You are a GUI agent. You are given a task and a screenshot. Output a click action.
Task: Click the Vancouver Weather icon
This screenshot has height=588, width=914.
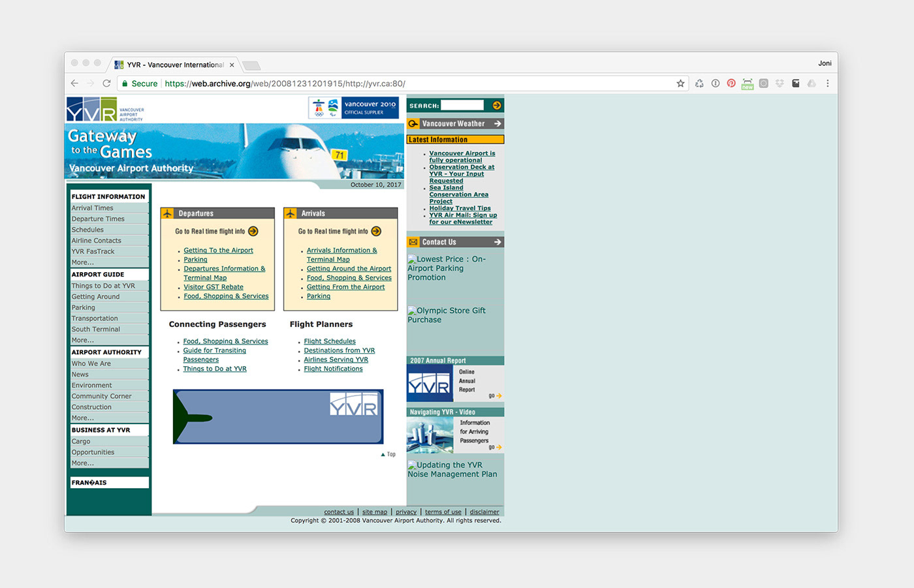point(413,123)
